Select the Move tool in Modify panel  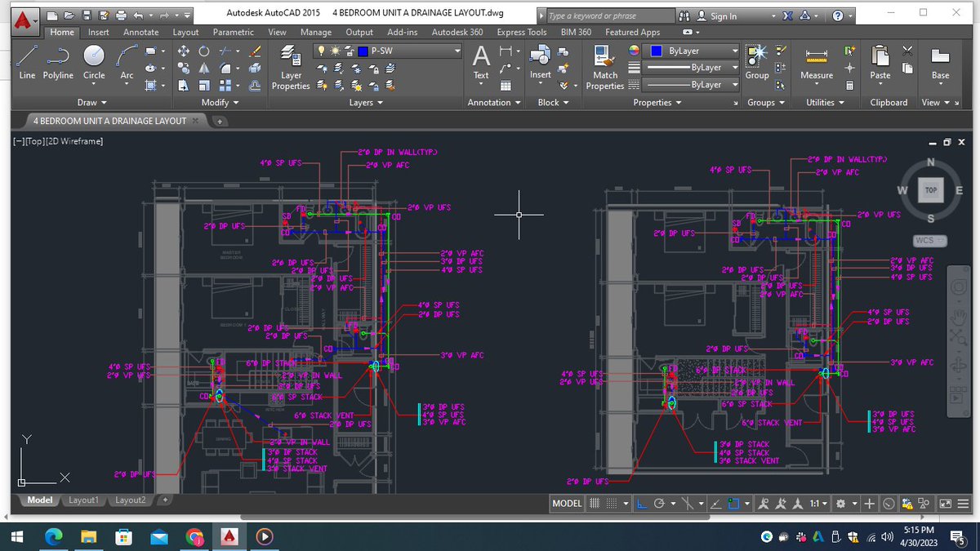pos(183,51)
